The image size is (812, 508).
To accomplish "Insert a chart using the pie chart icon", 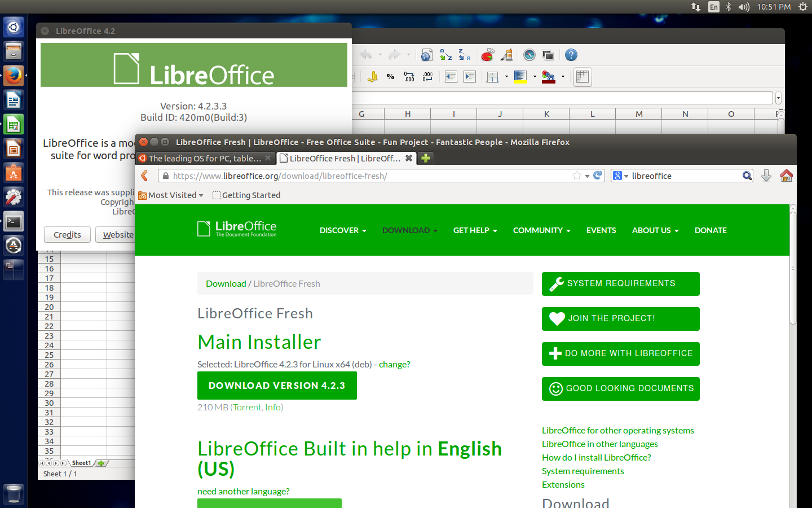I will tap(488, 55).
